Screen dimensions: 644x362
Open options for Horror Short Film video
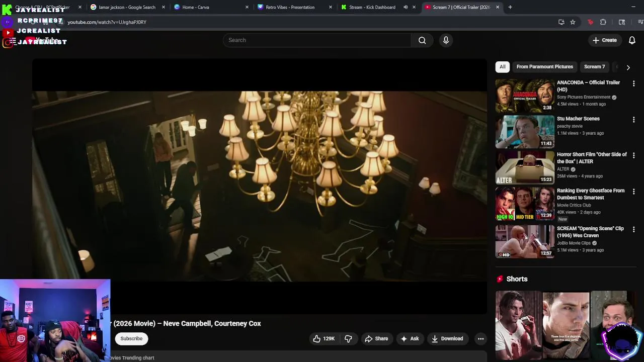tap(633, 155)
